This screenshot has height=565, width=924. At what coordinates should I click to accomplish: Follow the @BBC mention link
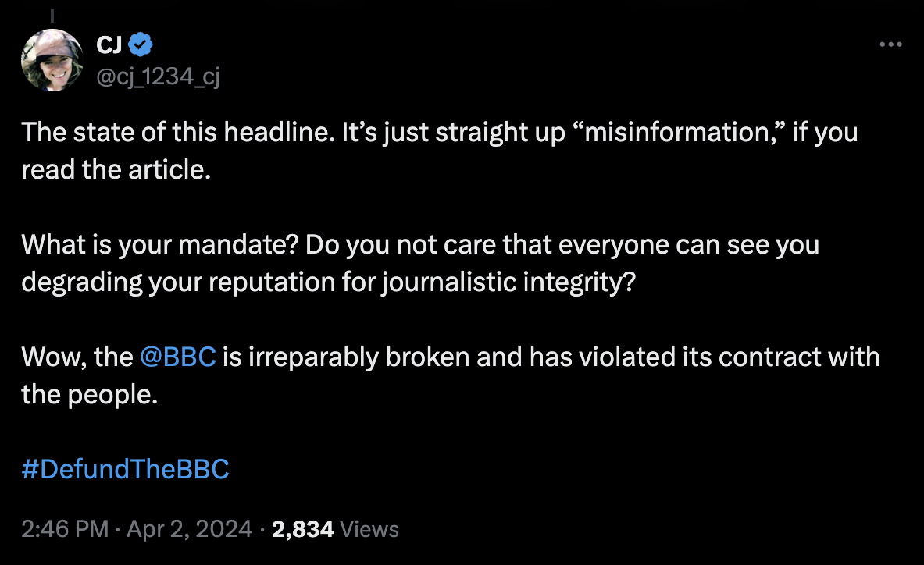pyautogui.click(x=177, y=357)
